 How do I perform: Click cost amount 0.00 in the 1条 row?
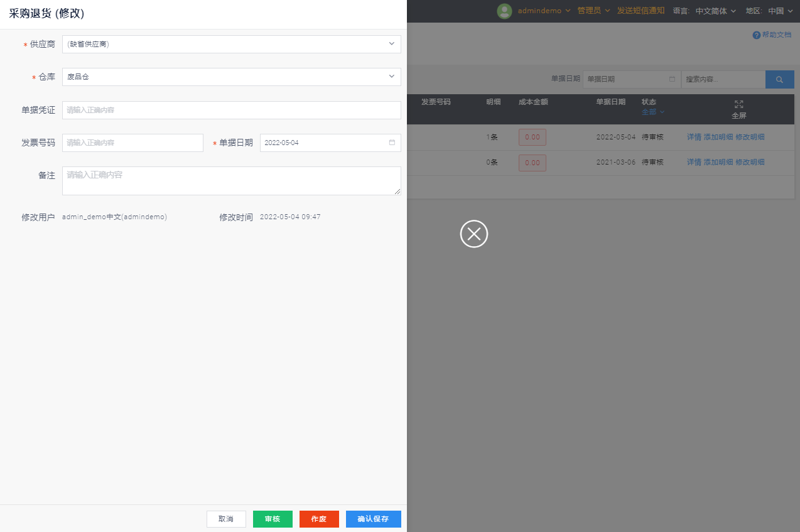pos(532,137)
